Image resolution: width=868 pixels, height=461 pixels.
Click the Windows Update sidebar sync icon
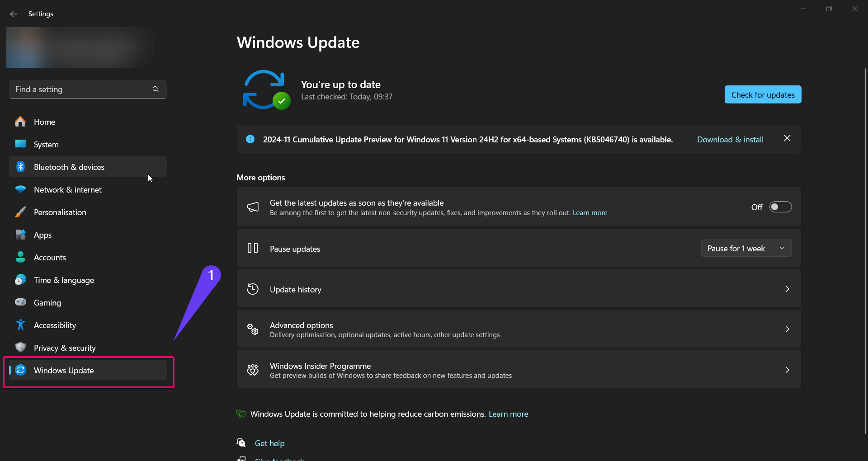[x=21, y=370]
